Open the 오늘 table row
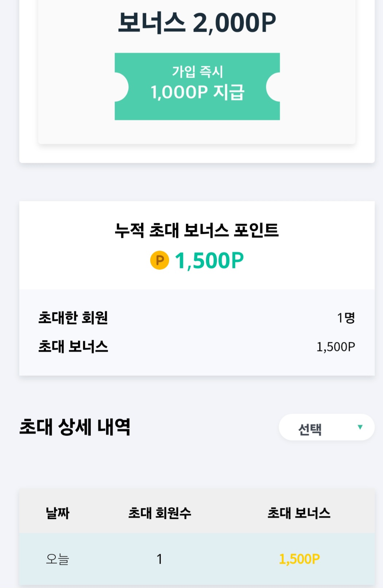The height and width of the screenshot is (588, 383). pos(197,559)
